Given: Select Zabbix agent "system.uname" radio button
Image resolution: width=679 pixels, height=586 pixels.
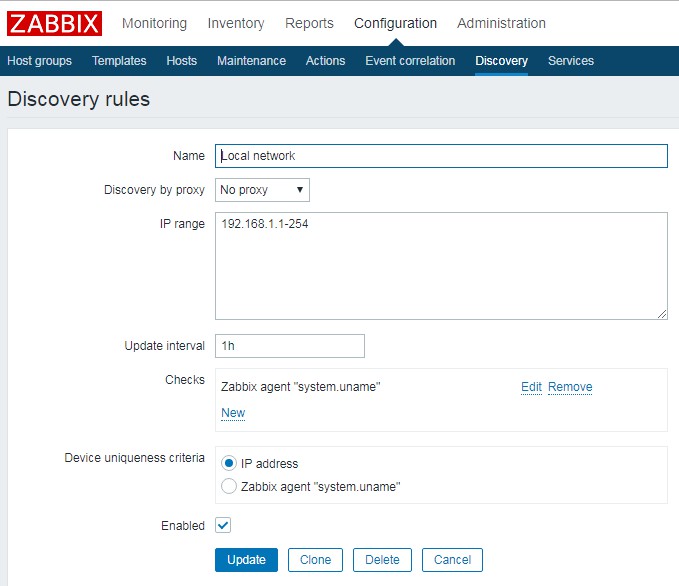Looking at the screenshot, I should tap(229, 487).
